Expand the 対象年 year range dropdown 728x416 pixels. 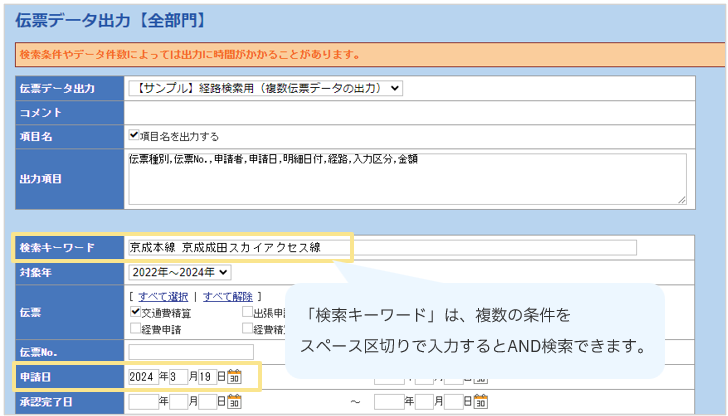click(180, 271)
